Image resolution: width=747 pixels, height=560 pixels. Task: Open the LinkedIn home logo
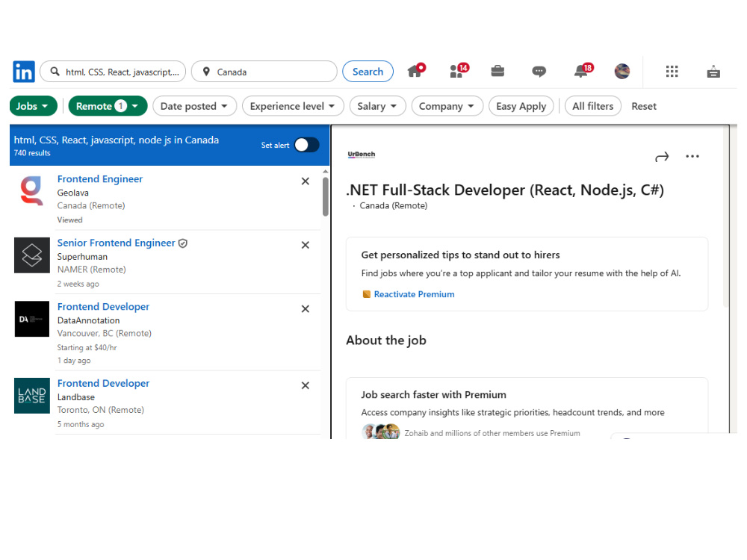(24, 72)
